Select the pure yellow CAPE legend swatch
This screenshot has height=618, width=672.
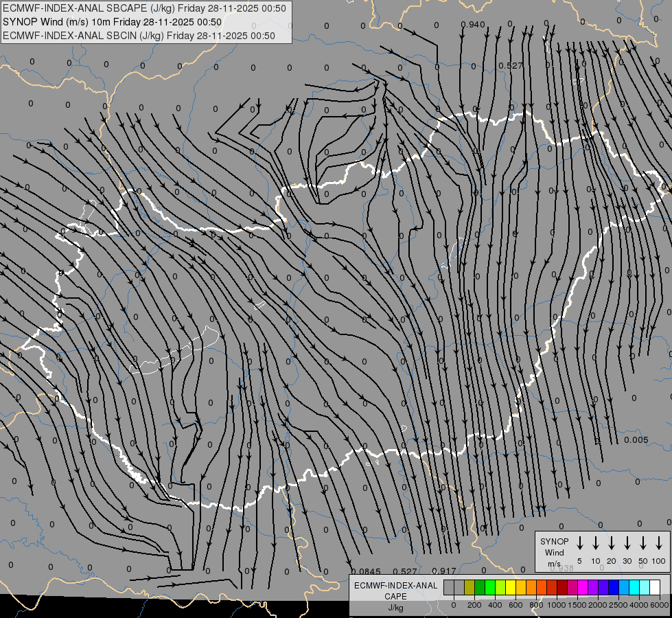pos(511,587)
